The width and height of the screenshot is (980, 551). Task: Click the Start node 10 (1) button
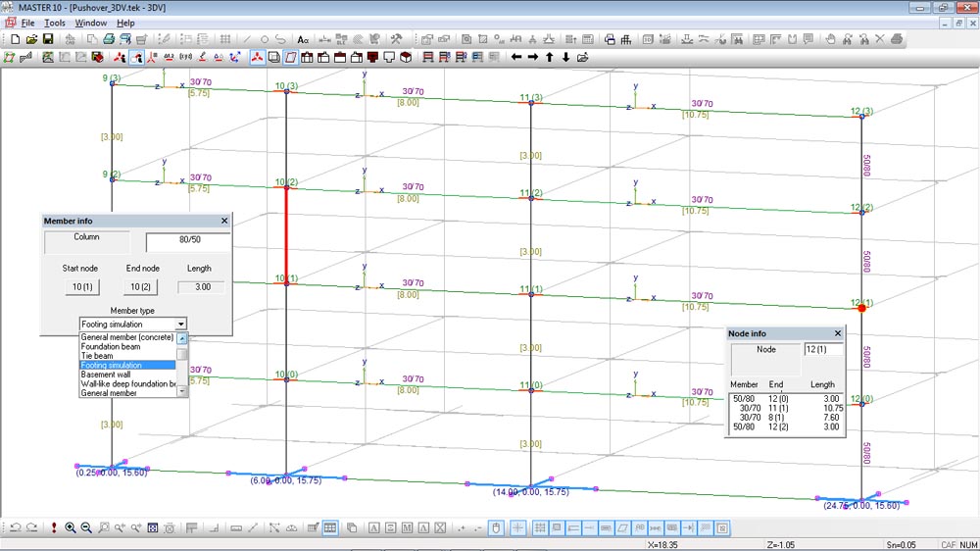coord(82,287)
